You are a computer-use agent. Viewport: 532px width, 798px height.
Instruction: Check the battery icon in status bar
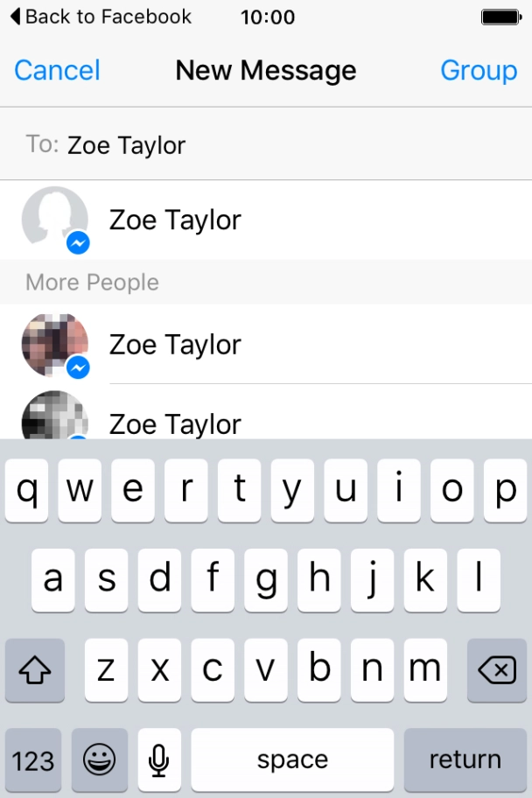(x=501, y=17)
